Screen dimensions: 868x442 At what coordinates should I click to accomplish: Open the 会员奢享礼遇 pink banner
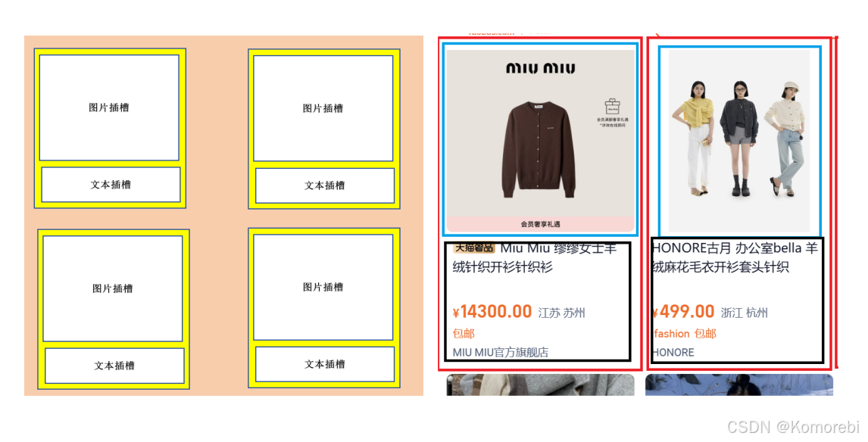(x=540, y=224)
